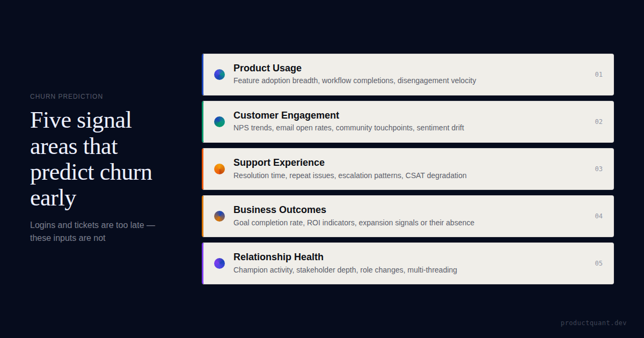
Task: Click the Business Outcomes circle icon
Action: (219, 216)
